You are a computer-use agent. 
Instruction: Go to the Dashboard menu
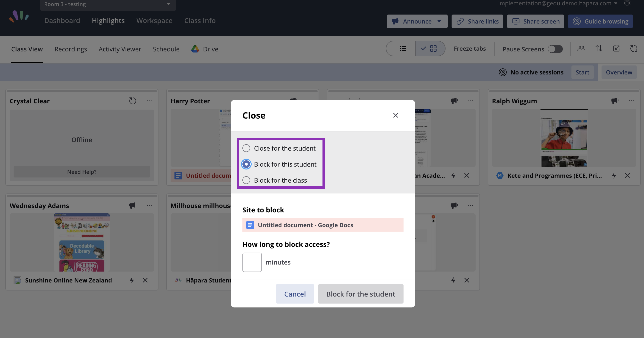tap(62, 20)
